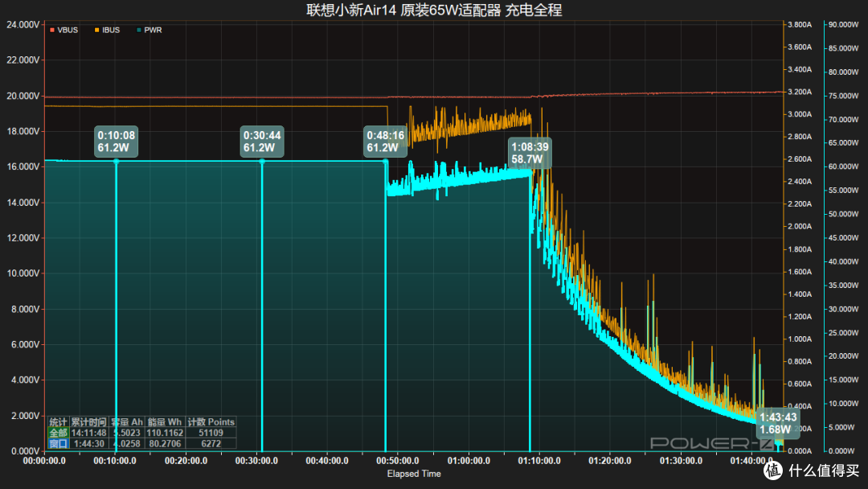Click the 3.200A current axis label
The width and height of the screenshot is (868, 489).
(x=800, y=92)
